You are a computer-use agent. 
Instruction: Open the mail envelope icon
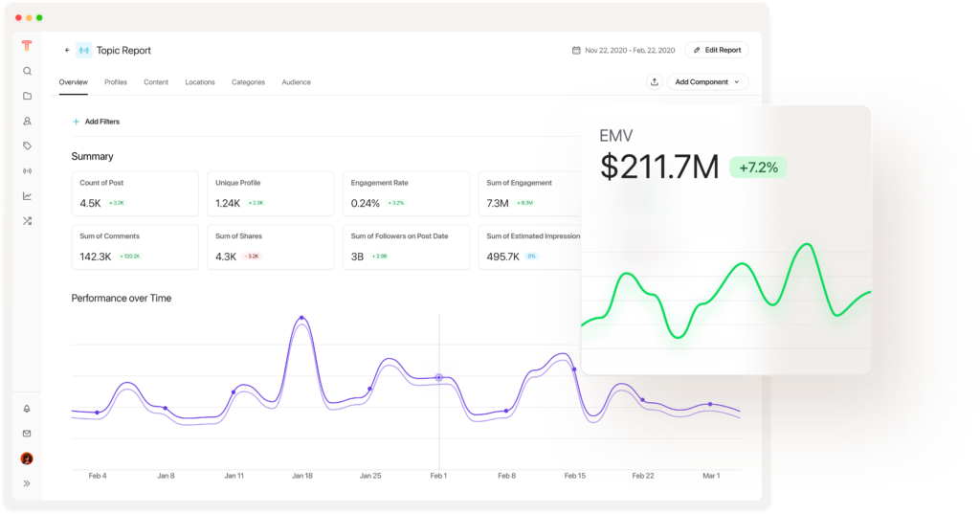click(27, 434)
